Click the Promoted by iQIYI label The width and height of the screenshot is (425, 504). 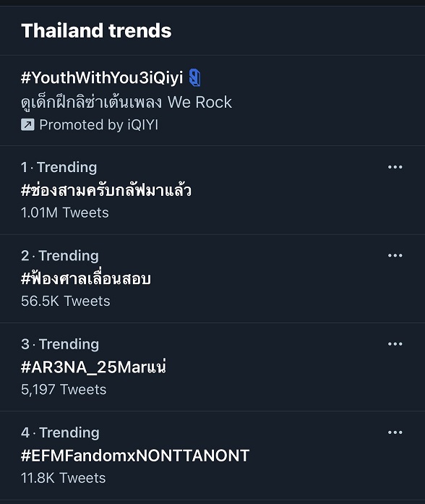point(98,124)
